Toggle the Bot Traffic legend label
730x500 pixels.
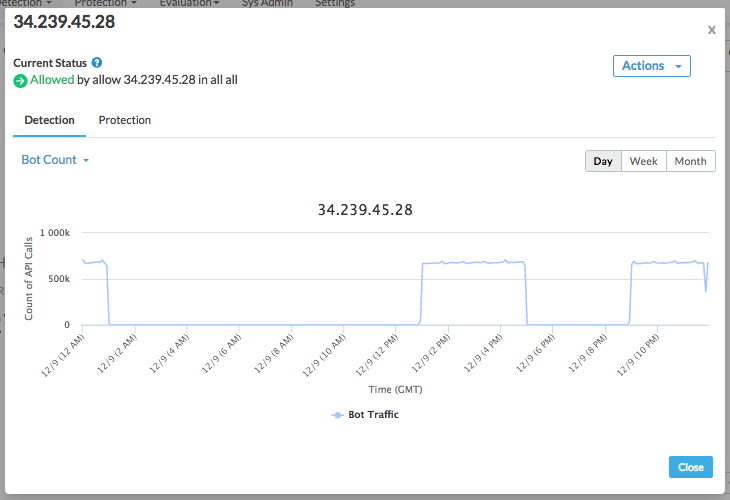click(373, 415)
